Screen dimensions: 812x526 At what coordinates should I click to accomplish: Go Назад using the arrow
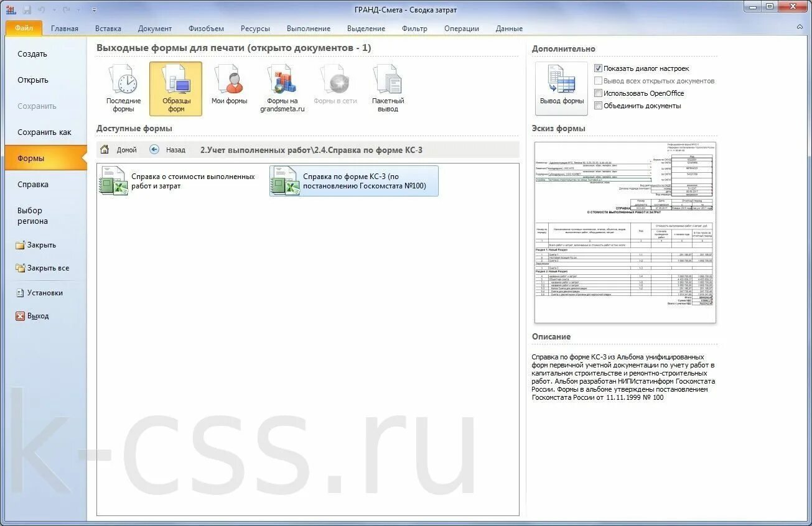pyautogui.click(x=155, y=150)
